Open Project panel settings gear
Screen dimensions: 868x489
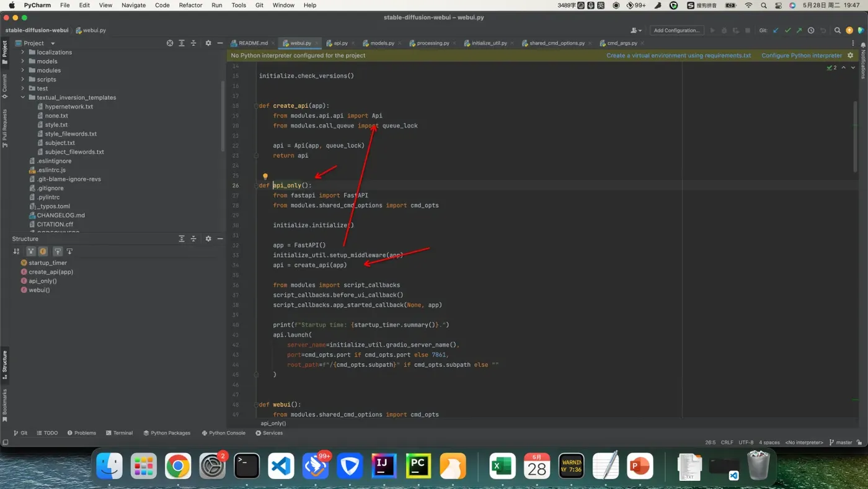click(x=208, y=43)
